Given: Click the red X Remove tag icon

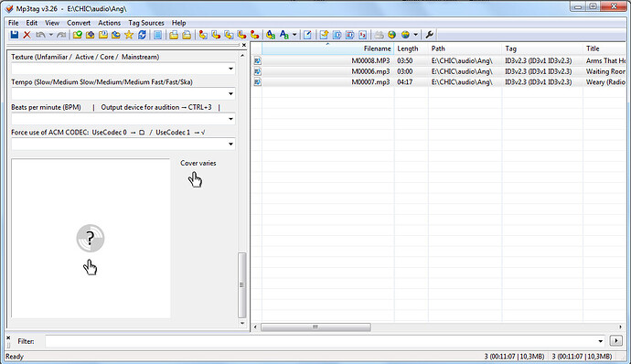Looking at the screenshot, I should click(27, 35).
